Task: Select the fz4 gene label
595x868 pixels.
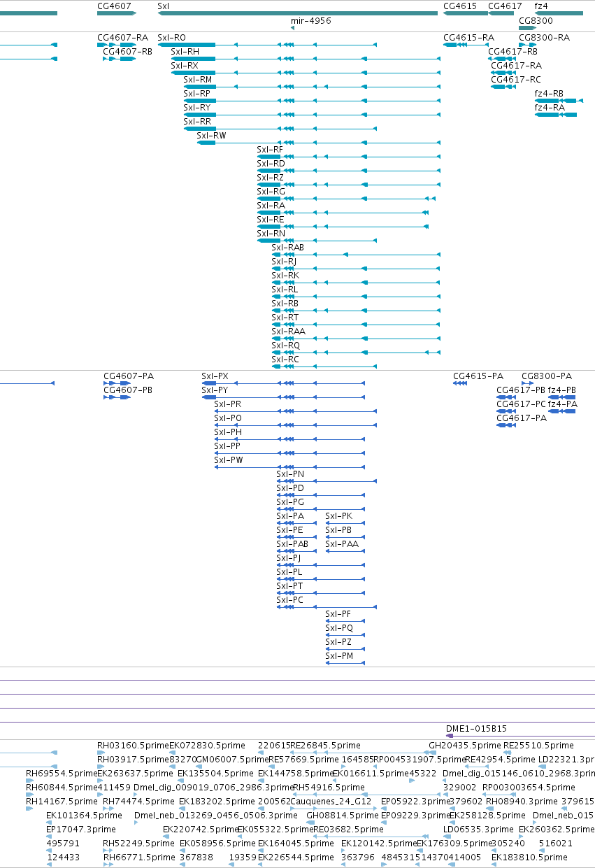Action: 541,6
